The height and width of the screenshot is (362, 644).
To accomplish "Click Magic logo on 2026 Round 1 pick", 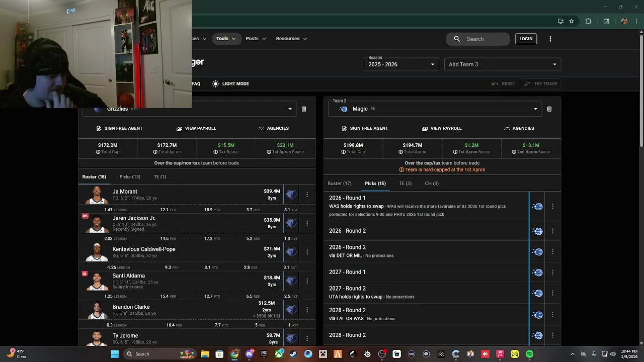I will (x=537, y=207).
